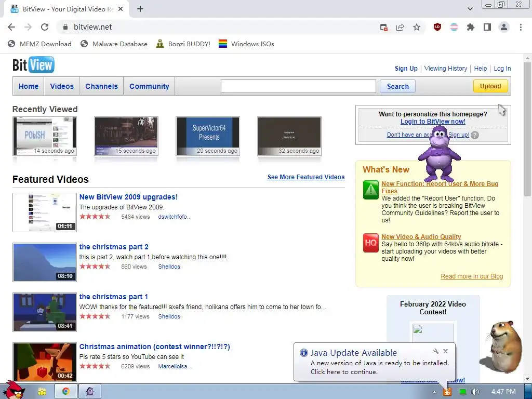Screen dimensions: 532x399
Task: Click the question mark help icon
Action: (475, 135)
